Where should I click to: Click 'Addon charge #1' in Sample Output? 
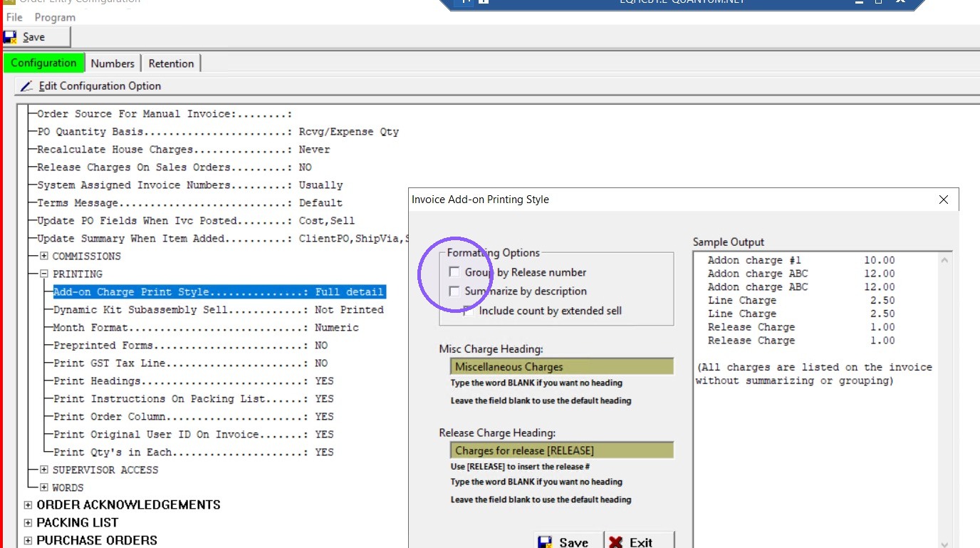[x=754, y=260]
